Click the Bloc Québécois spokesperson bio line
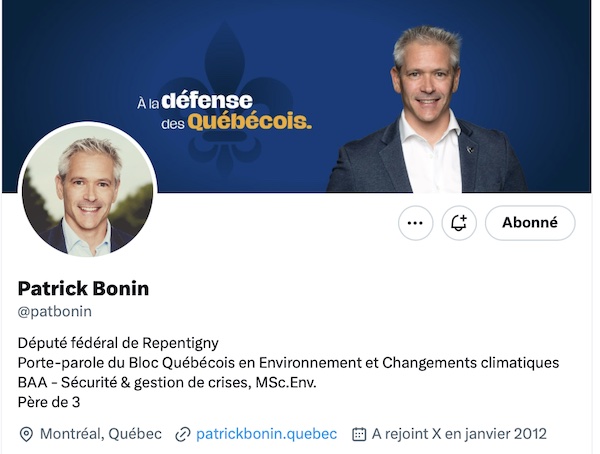The width and height of the screenshot is (600, 454). coord(288,362)
